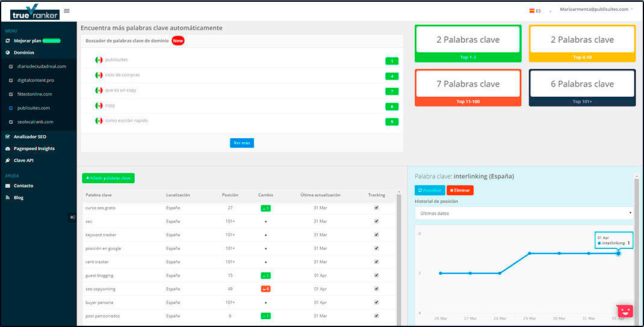Image resolution: width=644 pixels, height=327 pixels.
Task: Toggle tracking checkbox for curso seo gratis
Action: coord(376,207)
